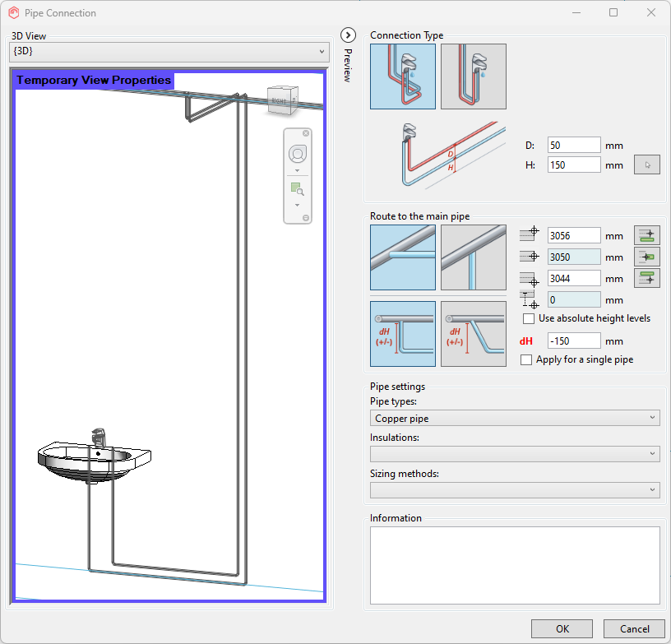Click the top height alignment button beside 3056
This screenshot has width=671, height=644.
[646, 235]
